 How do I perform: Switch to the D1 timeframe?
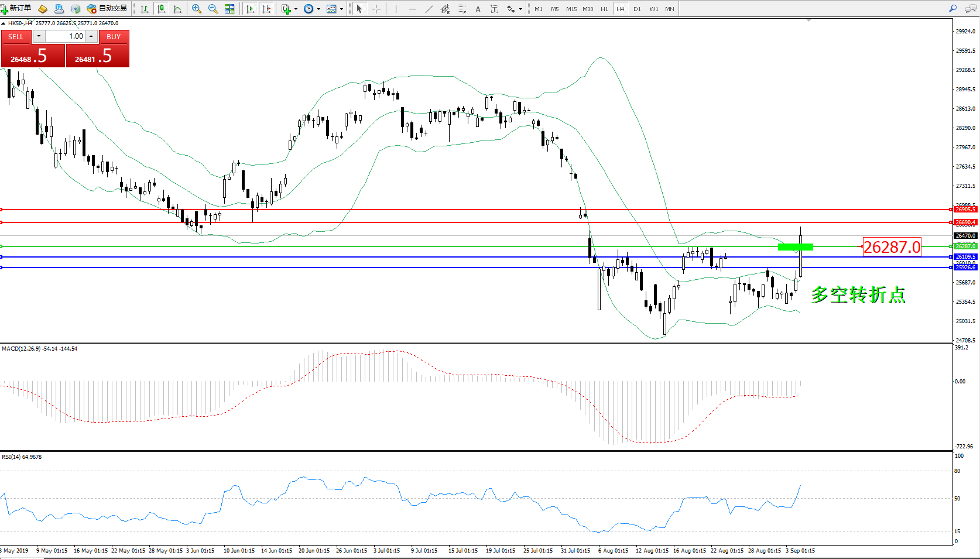tap(637, 9)
